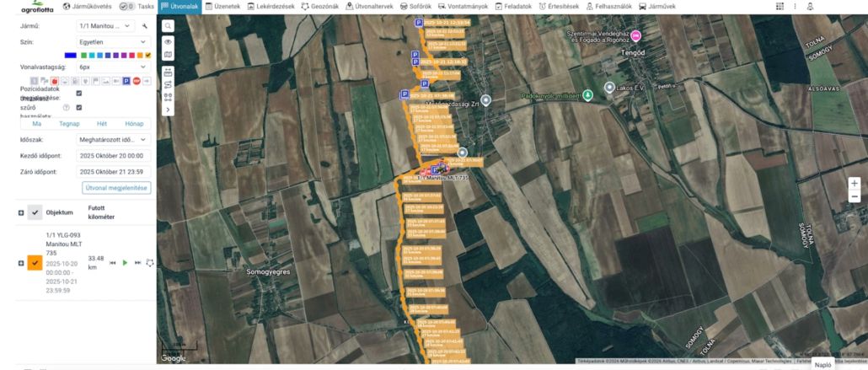Toggle the select-all Objektum checkbox
The height and width of the screenshot is (370, 868).
click(35, 212)
